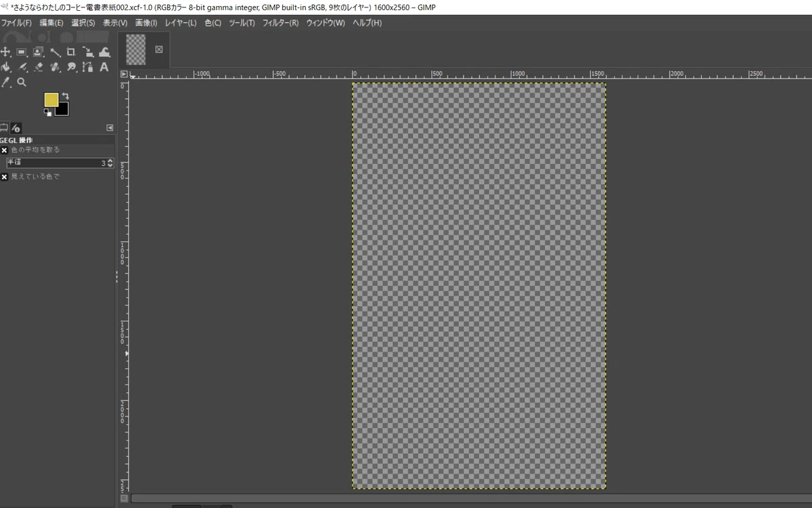The width and height of the screenshot is (812, 508).
Task: Click the transparent canvas area
Action: [478, 285]
